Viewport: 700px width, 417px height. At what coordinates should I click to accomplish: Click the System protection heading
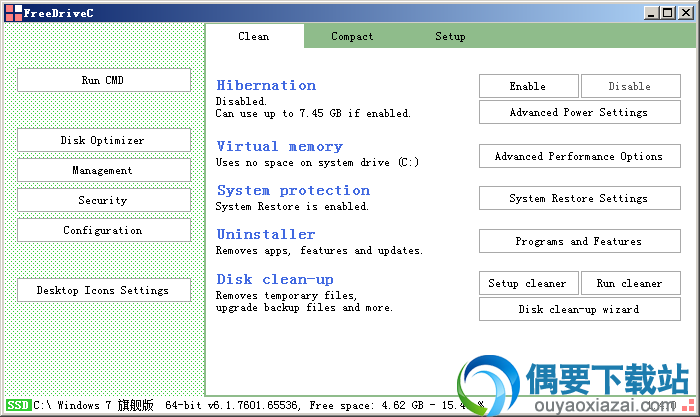(293, 190)
